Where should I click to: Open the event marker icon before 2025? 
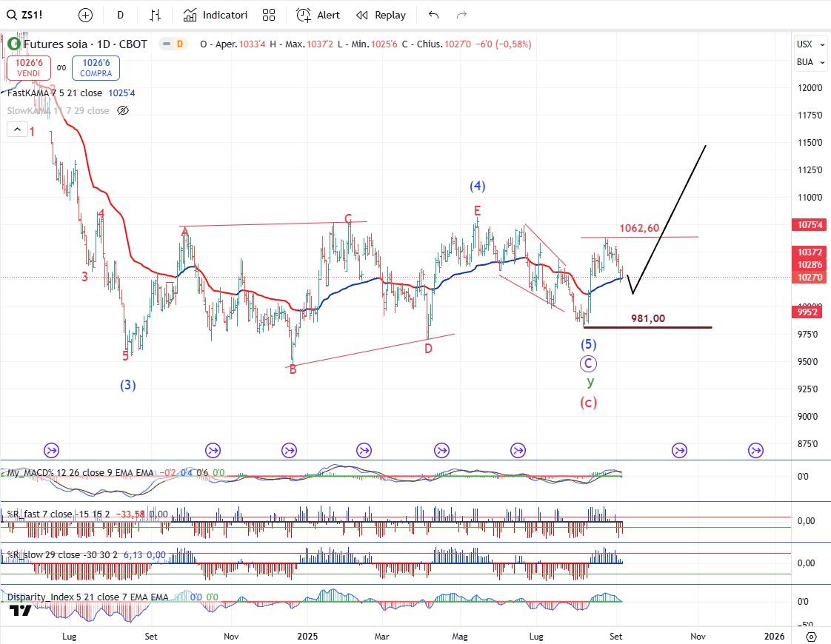click(x=289, y=451)
